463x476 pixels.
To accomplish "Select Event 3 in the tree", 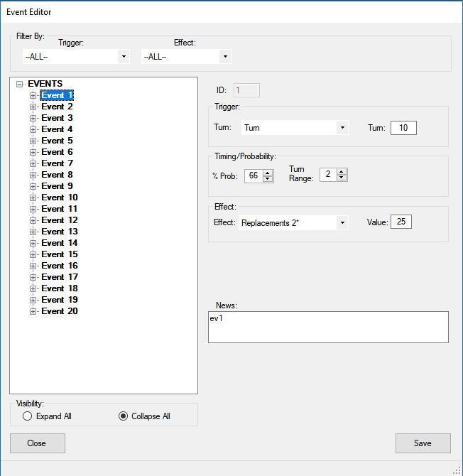I will 57,118.
